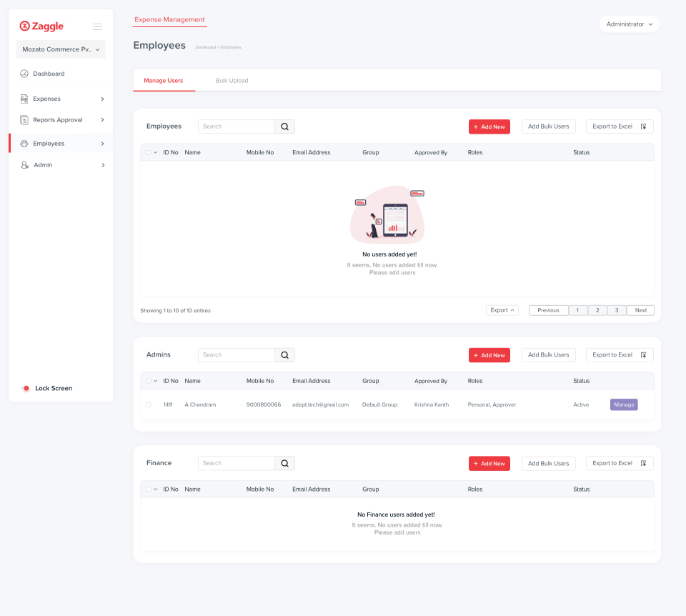Click the search magnifier in the Employees section
This screenshot has width=686, height=616.
point(284,126)
